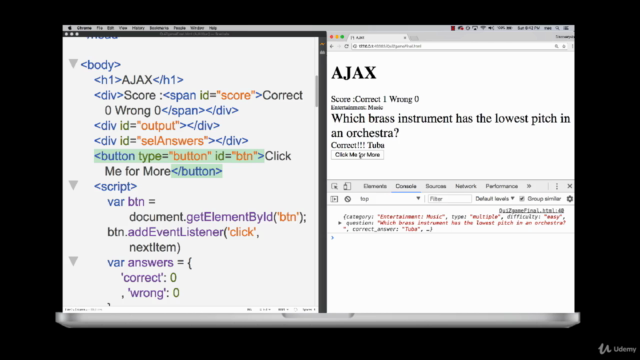Click the editor vertical scrollbar thumb

click(316, 91)
